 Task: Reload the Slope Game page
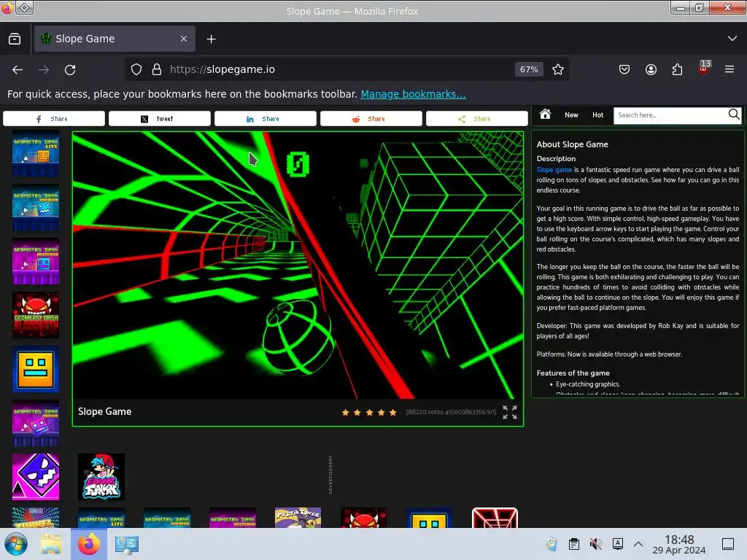pyautogui.click(x=70, y=69)
